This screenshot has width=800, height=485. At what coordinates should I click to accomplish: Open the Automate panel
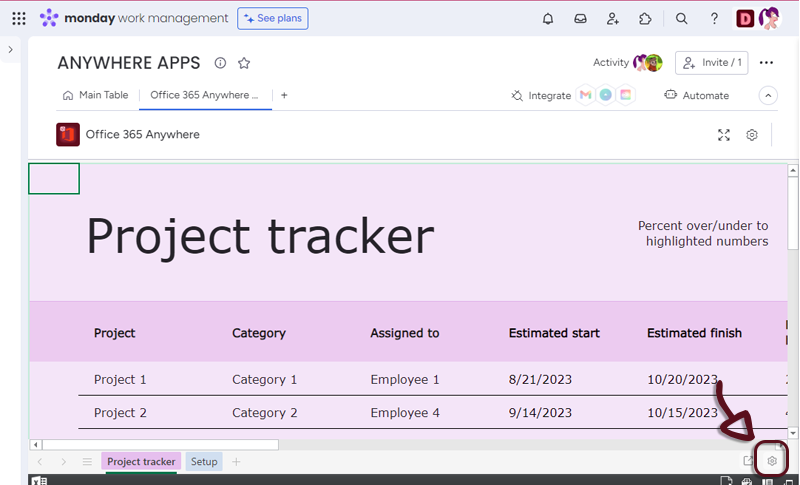point(697,96)
